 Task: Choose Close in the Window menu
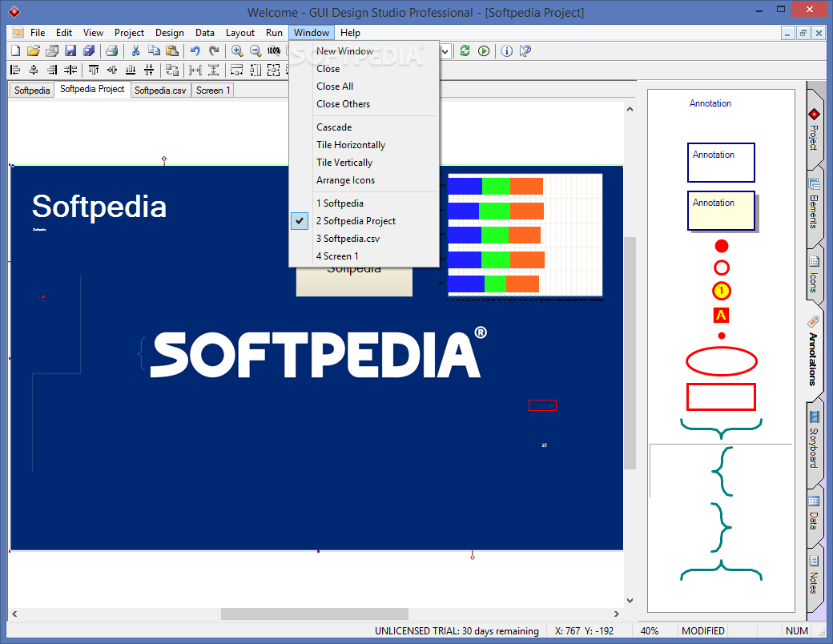[364, 69]
